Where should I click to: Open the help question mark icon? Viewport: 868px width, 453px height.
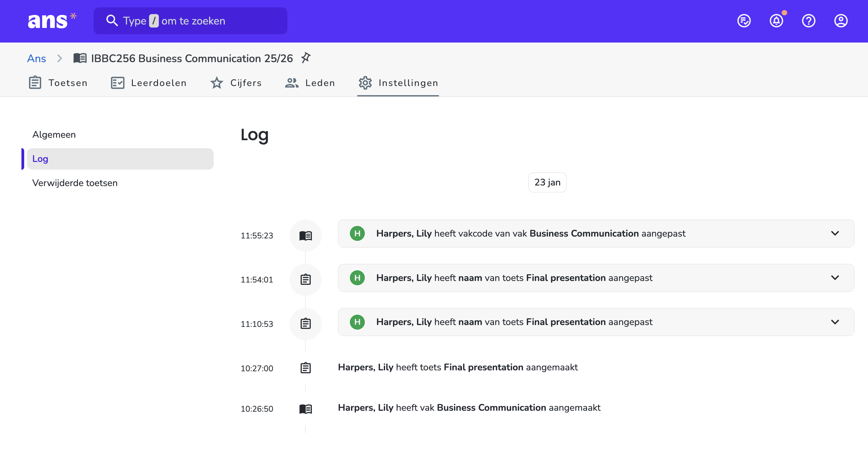pos(808,21)
